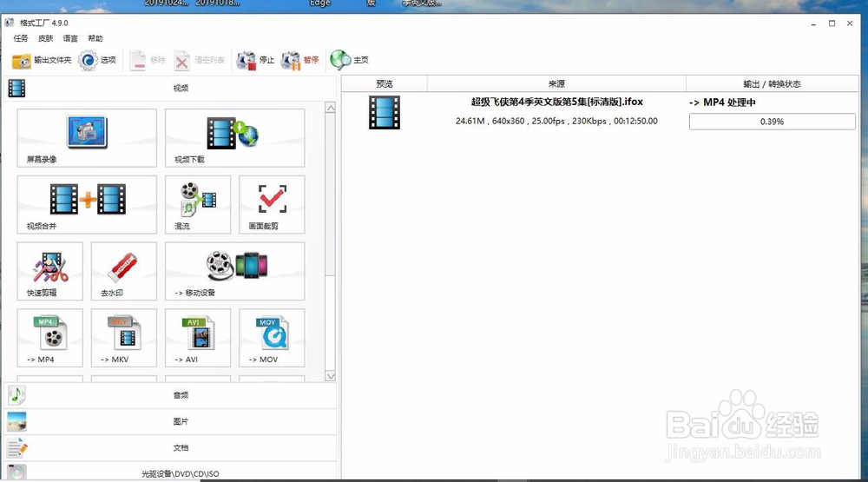Open the 画面裁剪 crop tool
This screenshot has width=868, height=482.
click(x=272, y=204)
